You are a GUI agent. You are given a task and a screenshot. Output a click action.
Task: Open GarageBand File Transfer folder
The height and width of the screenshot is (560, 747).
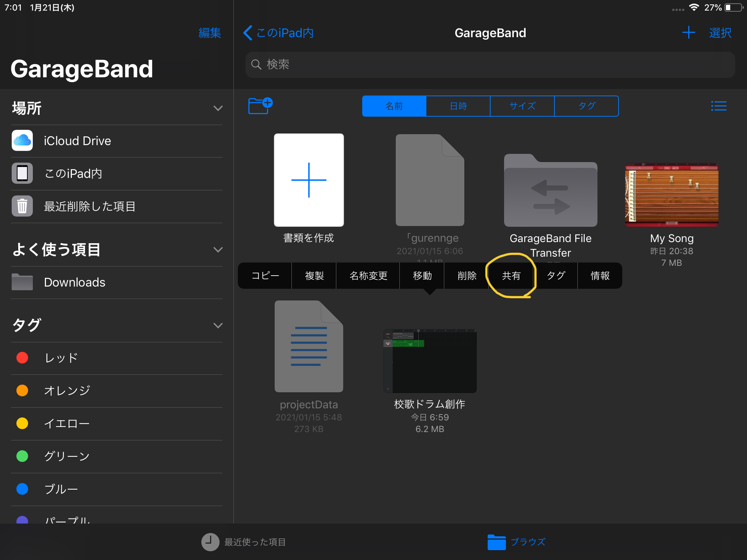click(551, 190)
